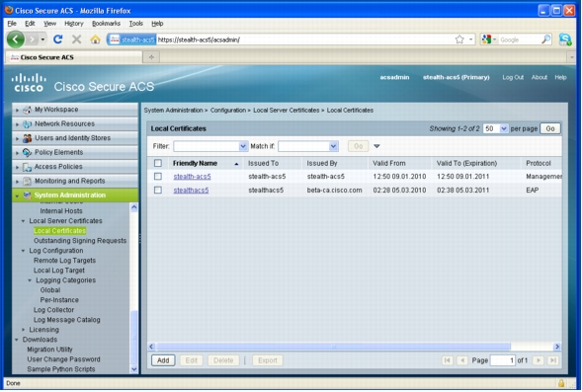
Task: Click the Cisco logo
Action: point(29,83)
